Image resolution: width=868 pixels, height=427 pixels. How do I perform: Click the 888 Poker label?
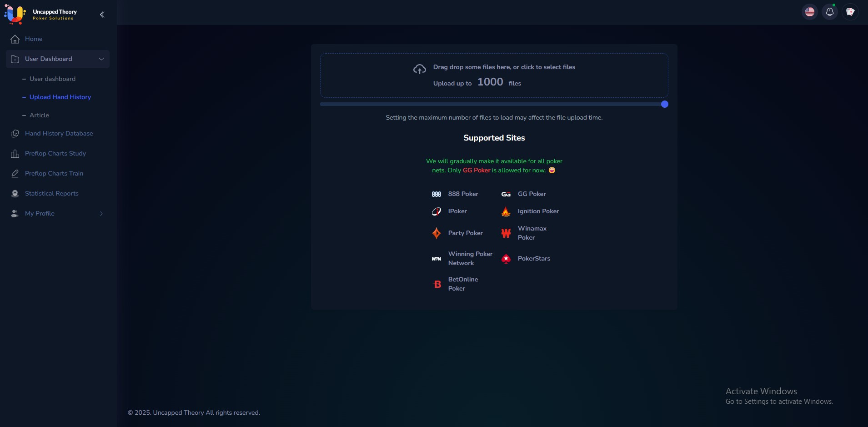(463, 194)
